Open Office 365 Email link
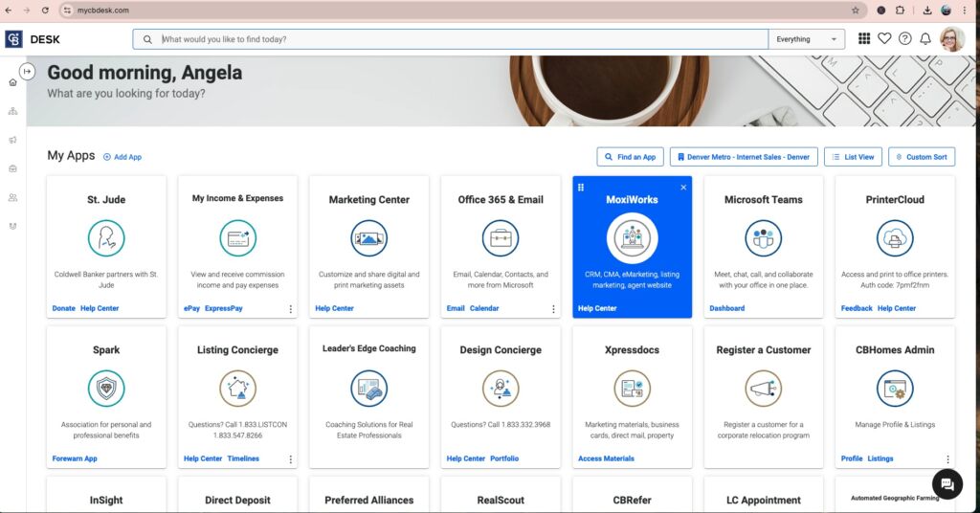The height and width of the screenshot is (513, 980). point(456,308)
